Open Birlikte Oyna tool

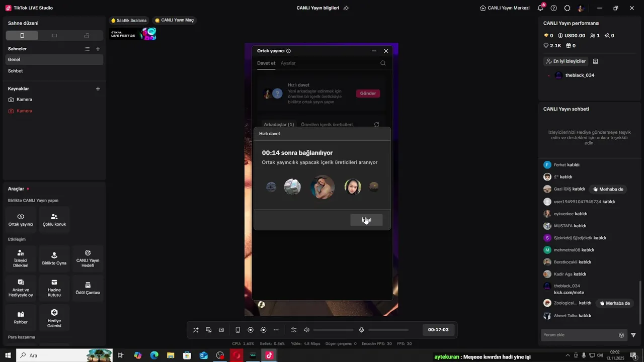pyautogui.click(x=54, y=259)
